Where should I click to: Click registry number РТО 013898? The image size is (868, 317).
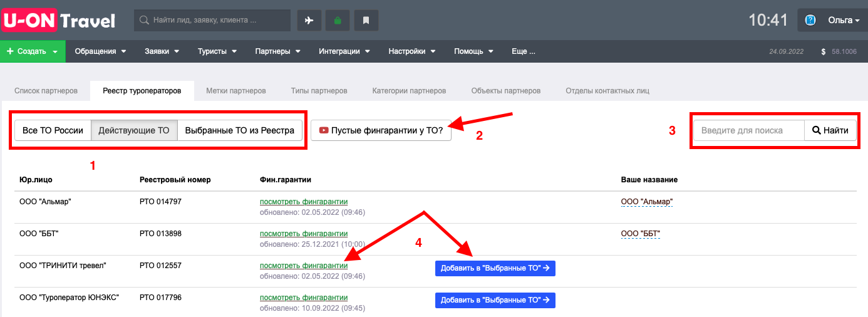(x=160, y=234)
